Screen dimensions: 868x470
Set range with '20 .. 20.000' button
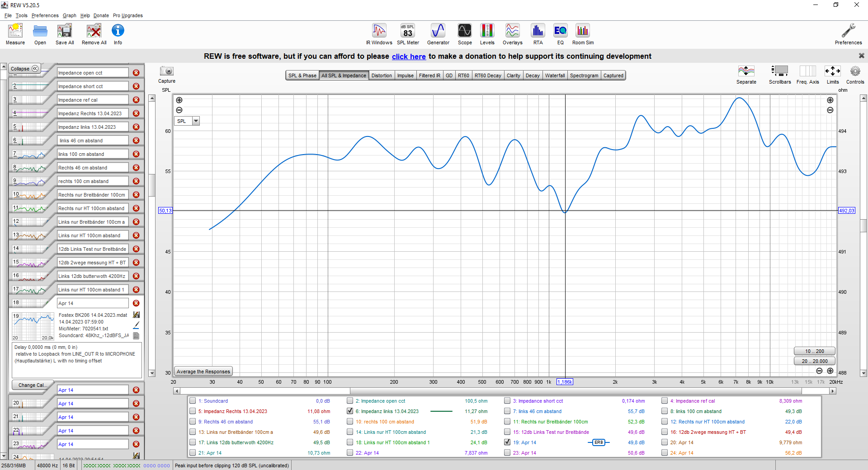814,361
